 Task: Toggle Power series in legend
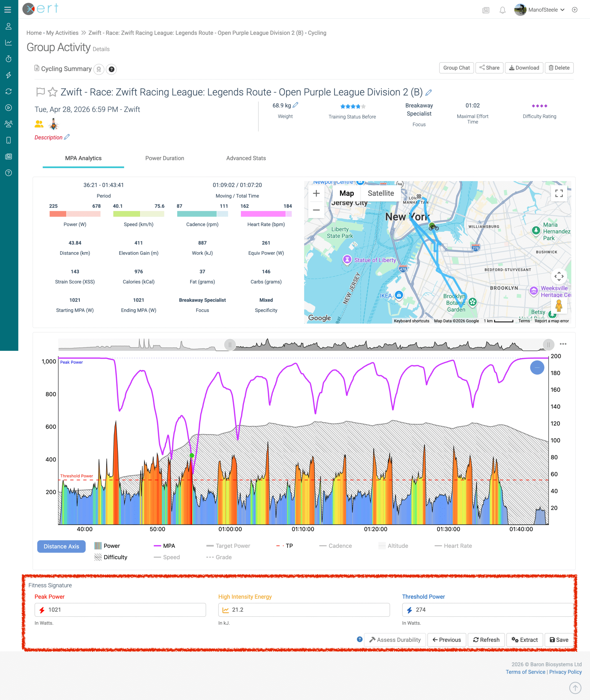pyautogui.click(x=107, y=546)
